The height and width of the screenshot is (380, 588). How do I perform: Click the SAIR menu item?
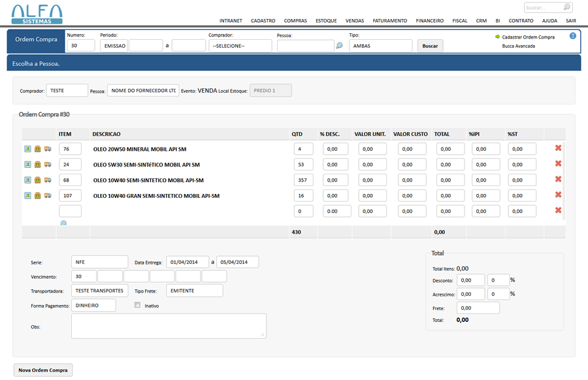pos(571,21)
